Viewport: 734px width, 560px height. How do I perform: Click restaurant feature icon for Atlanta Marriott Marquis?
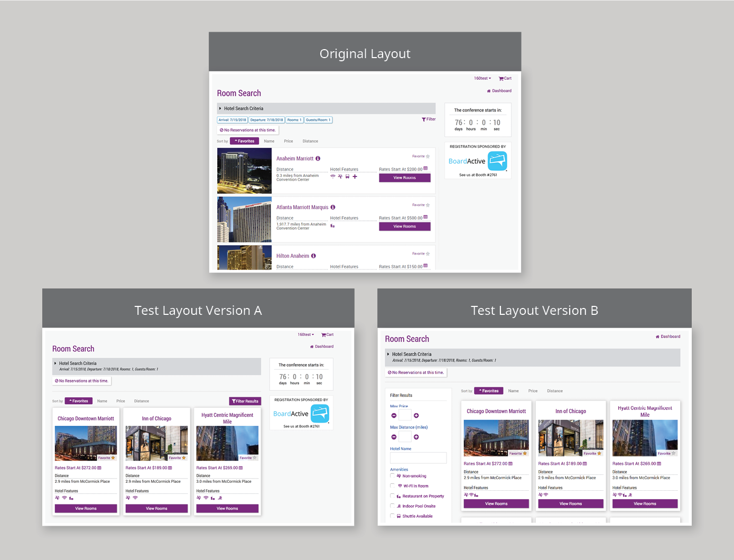pyautogui.click(x=333, y=226)
